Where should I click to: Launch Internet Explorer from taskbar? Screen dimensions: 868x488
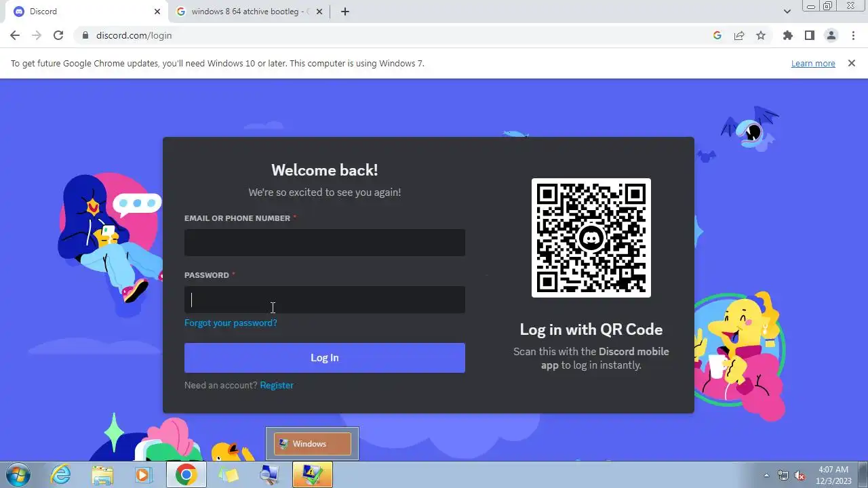pos(61,474)
